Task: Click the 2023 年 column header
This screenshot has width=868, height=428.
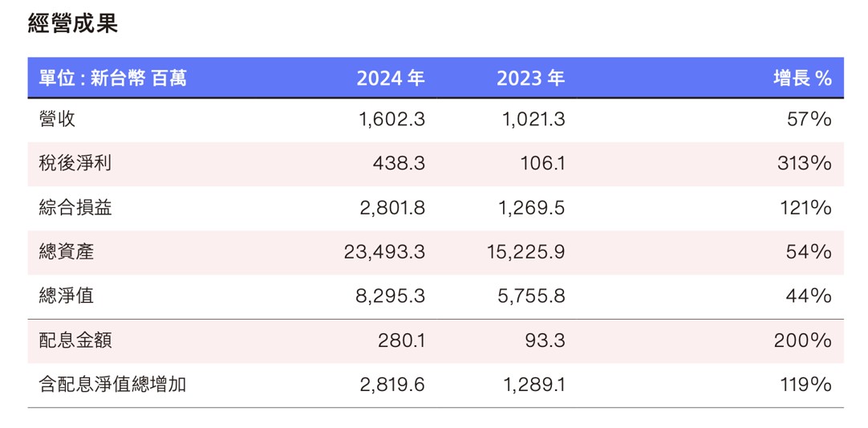Action: coord(530,78)
